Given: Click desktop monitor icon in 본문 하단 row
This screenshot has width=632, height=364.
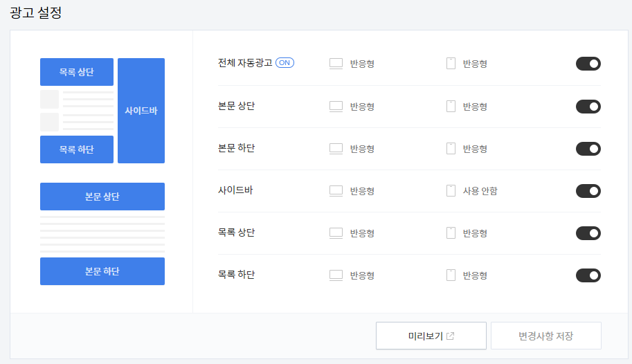Looking at the screenshot, I should [336, 149].
